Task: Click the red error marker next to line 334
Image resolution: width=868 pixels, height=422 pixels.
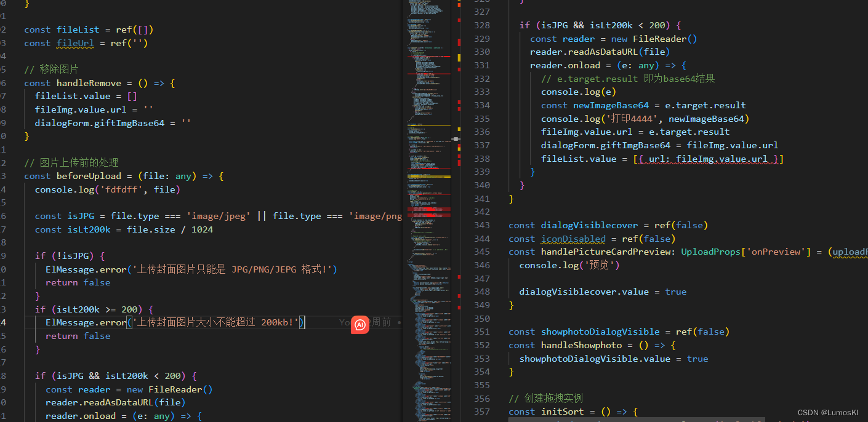Action: [459, 105]
